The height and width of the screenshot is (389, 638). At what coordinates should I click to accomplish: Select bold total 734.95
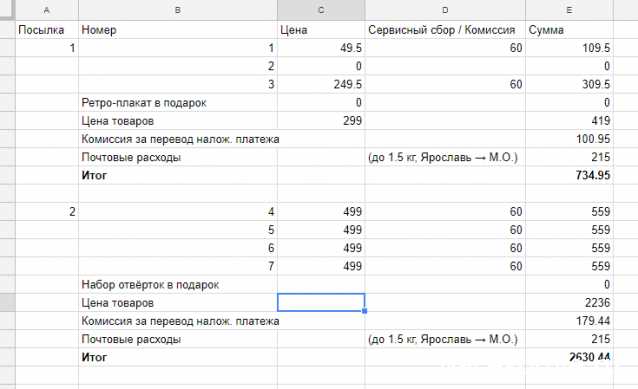[569, 175]
